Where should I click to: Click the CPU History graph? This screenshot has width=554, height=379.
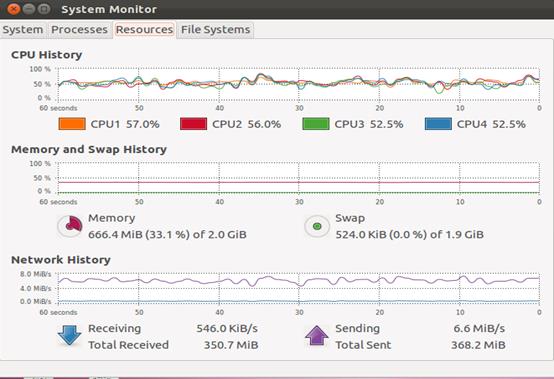tap(299, 84)
